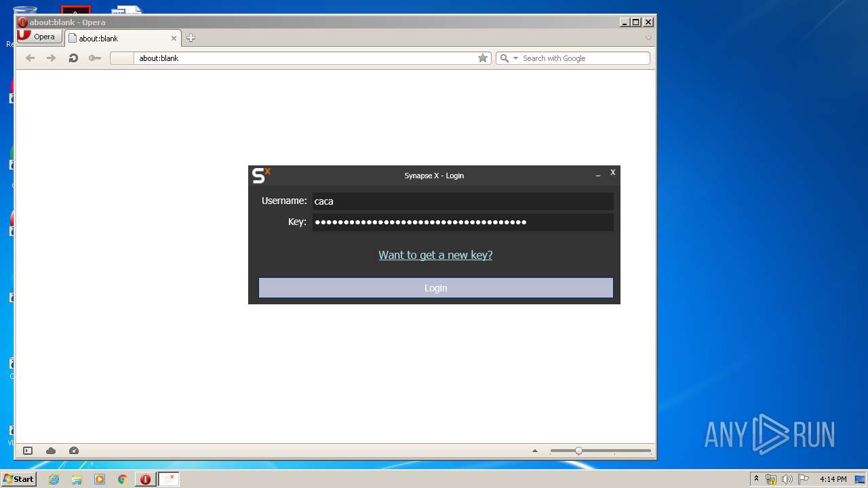
Task: Click the Synapse X logo icon
Action: tap(261, 176)
